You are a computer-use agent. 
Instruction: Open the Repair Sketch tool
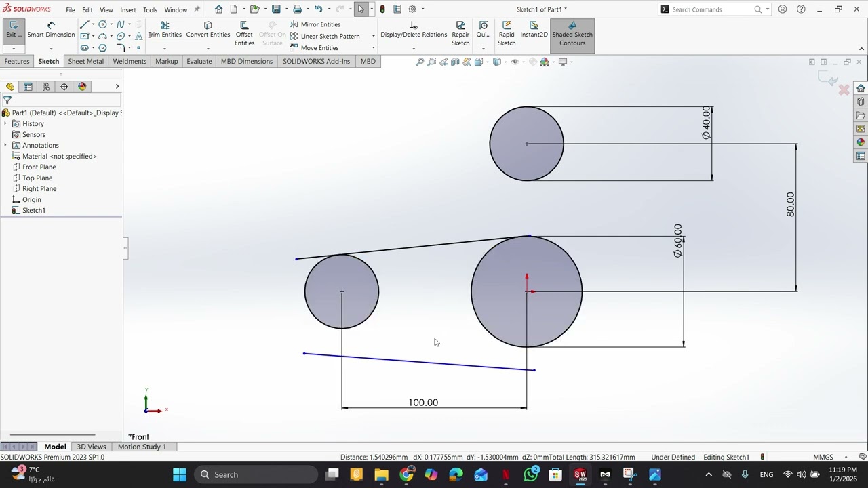tap(460, 34)
